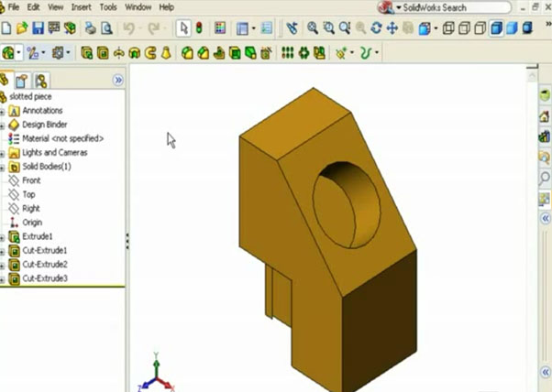Viewport: 552px width, 392px height.
Task: Expand Lights and Cameras folder
Action: 2,154
